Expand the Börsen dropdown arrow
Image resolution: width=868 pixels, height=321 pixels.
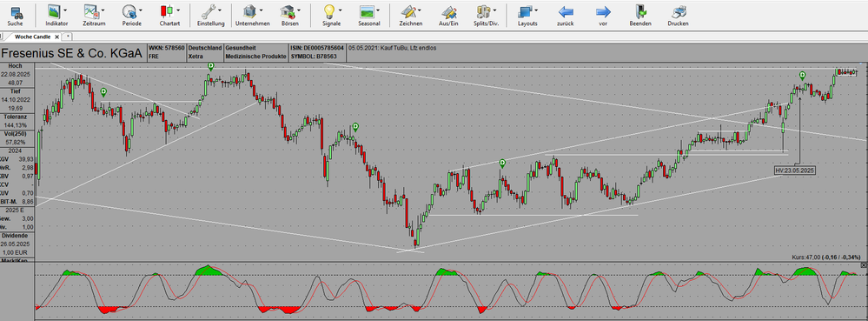tap(299, 10)
